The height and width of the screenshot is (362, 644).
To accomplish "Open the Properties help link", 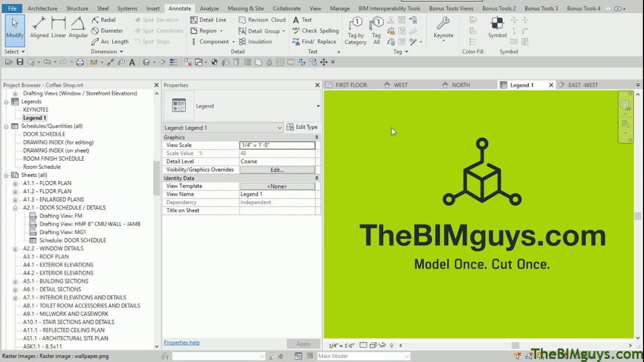I will (x=182, y=343).
